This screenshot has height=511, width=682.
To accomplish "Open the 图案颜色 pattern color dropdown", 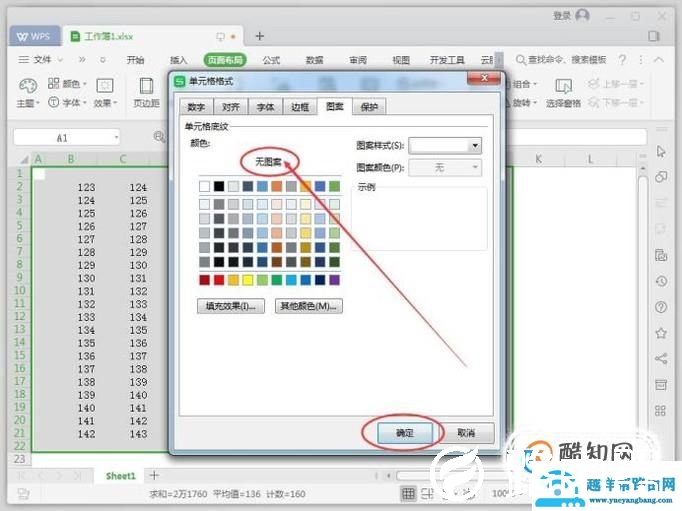I will pyautogui.click(x=475, y=167).
